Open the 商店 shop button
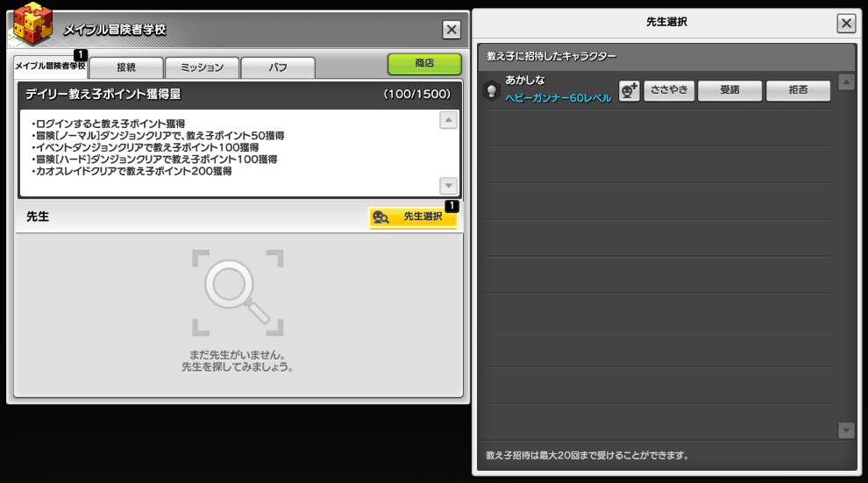 click(x=424, y=64)
